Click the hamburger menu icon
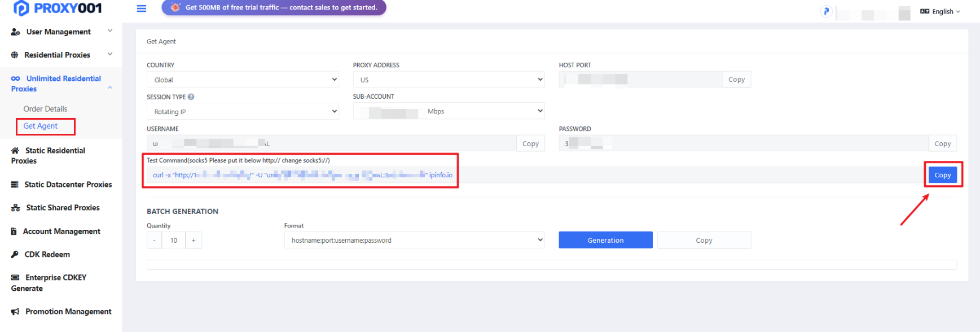Screen dimensions: 980x332 click(142, 8)
